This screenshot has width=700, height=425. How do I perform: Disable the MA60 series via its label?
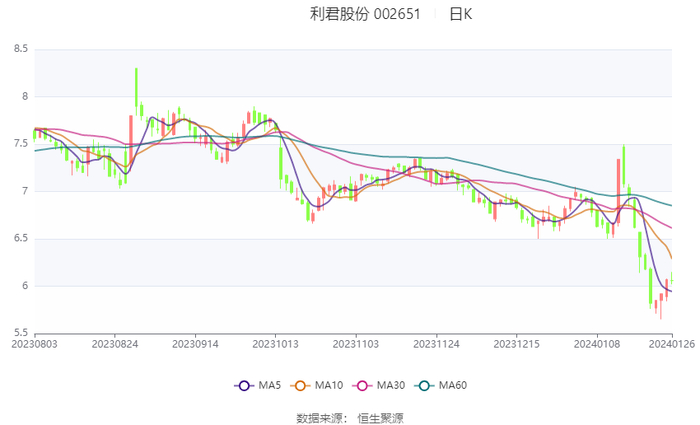coord(452,386)
